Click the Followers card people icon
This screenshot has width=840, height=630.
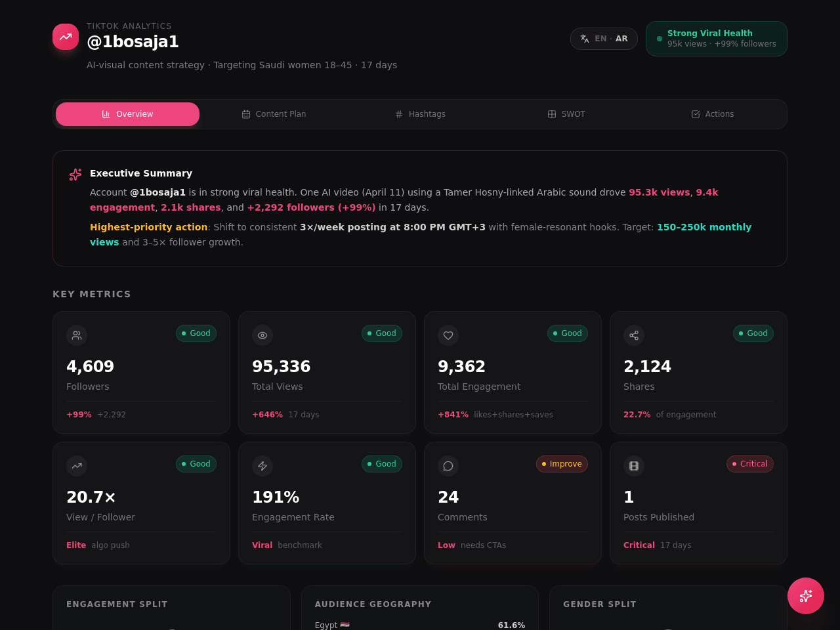(x=77, y=335)
